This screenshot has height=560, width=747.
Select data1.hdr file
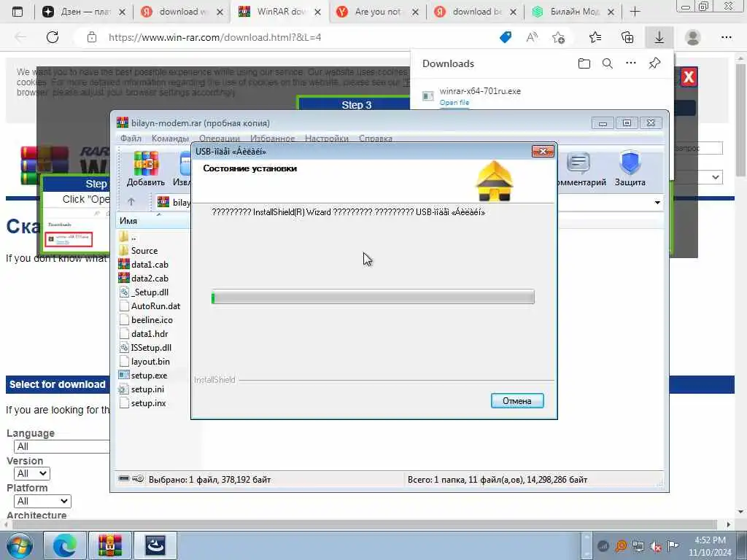coord(149,333)
